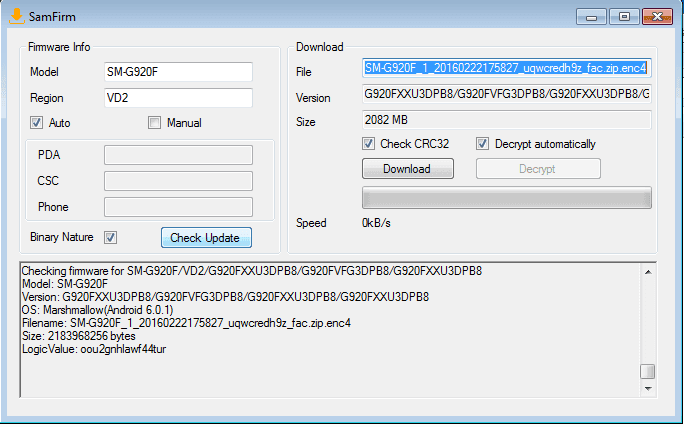Focus the Region input field
The image size is (684, 427).
(x=178, y=98)
